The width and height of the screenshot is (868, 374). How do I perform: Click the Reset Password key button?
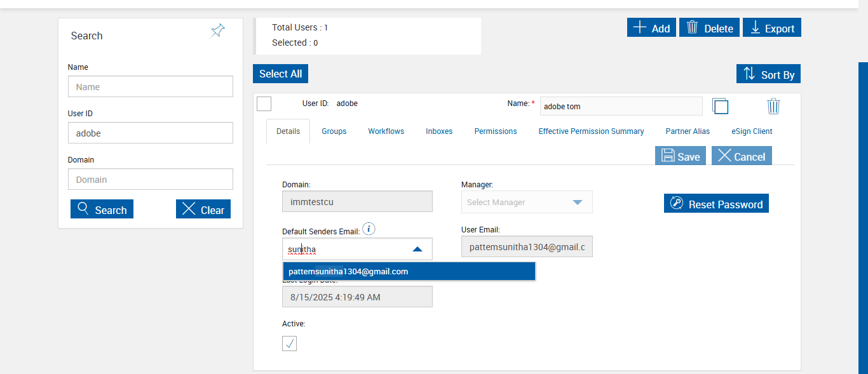(716, 204)
